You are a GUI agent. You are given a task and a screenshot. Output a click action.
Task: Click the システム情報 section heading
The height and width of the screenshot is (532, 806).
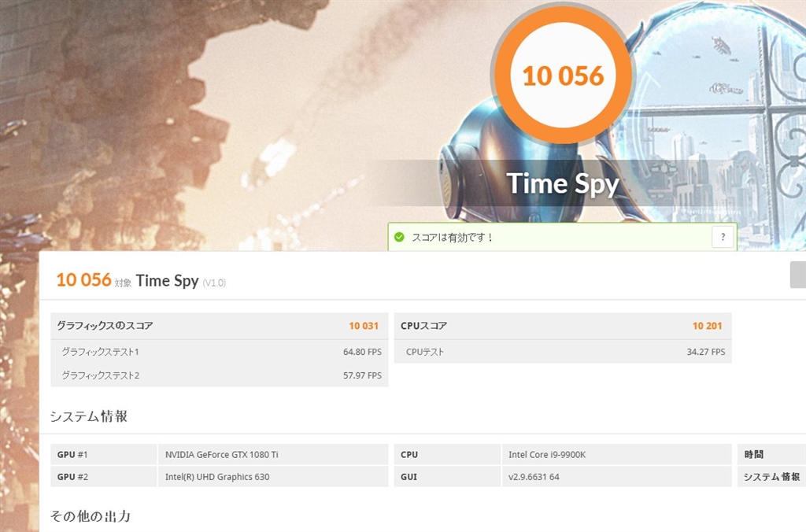88,416
